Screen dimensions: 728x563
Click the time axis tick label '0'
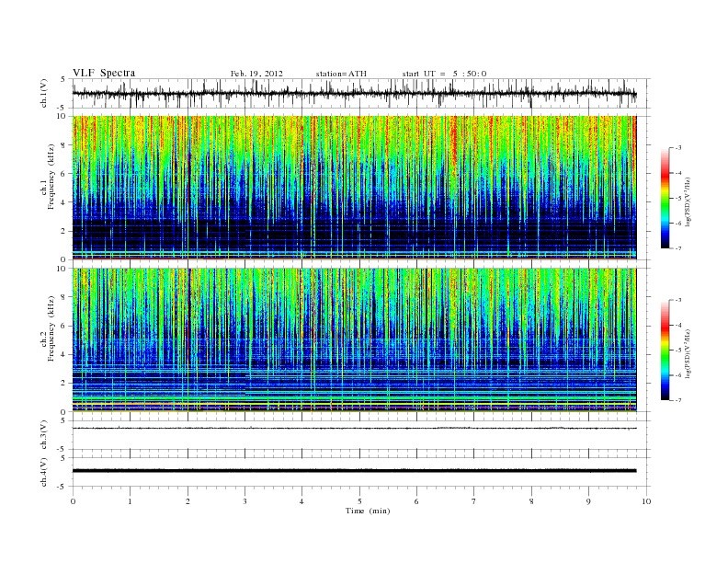point(73,501)
